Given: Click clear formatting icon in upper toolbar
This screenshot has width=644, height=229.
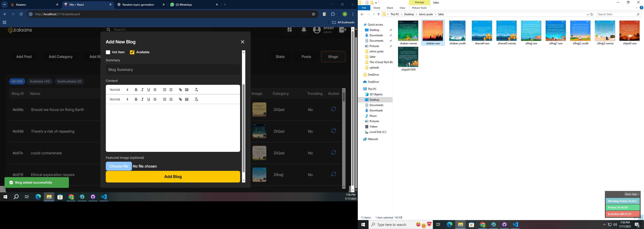Looking at the screenshot, I should (x=196, y=90).
